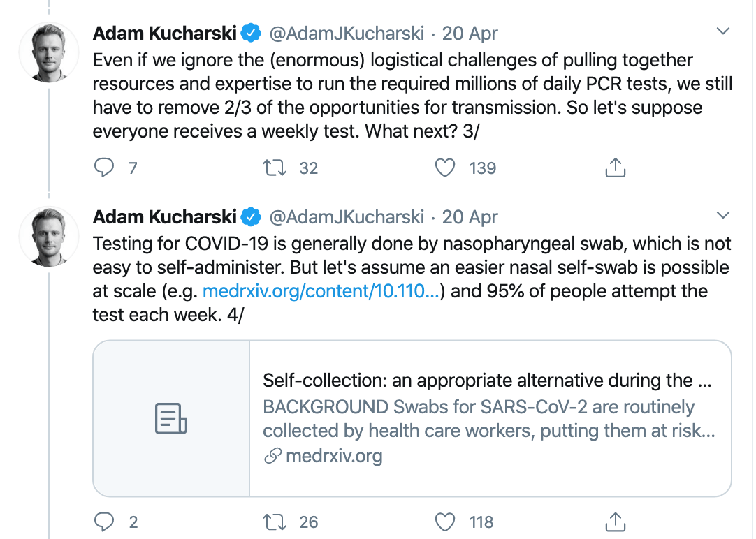Click the medrxiv.org domain in the card footer
This screenshot has width=756, height=539.
[333, 457]
